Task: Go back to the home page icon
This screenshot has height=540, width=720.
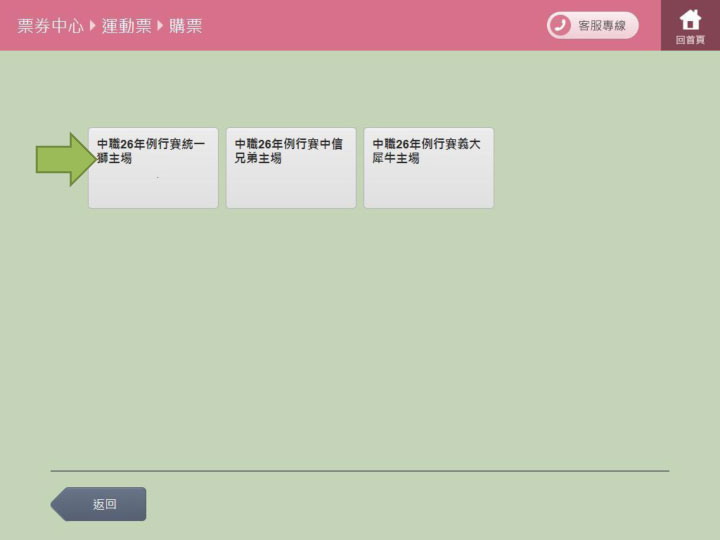Action: point(690,25)
